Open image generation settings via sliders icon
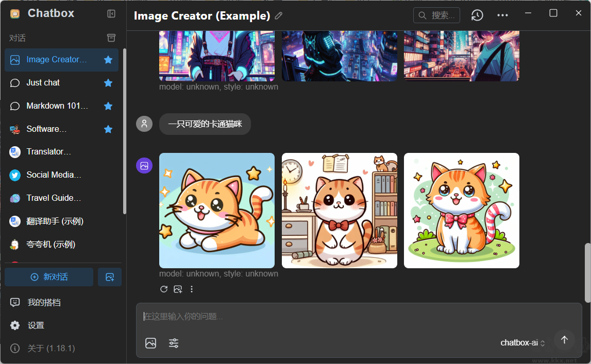 pos(174,343)
